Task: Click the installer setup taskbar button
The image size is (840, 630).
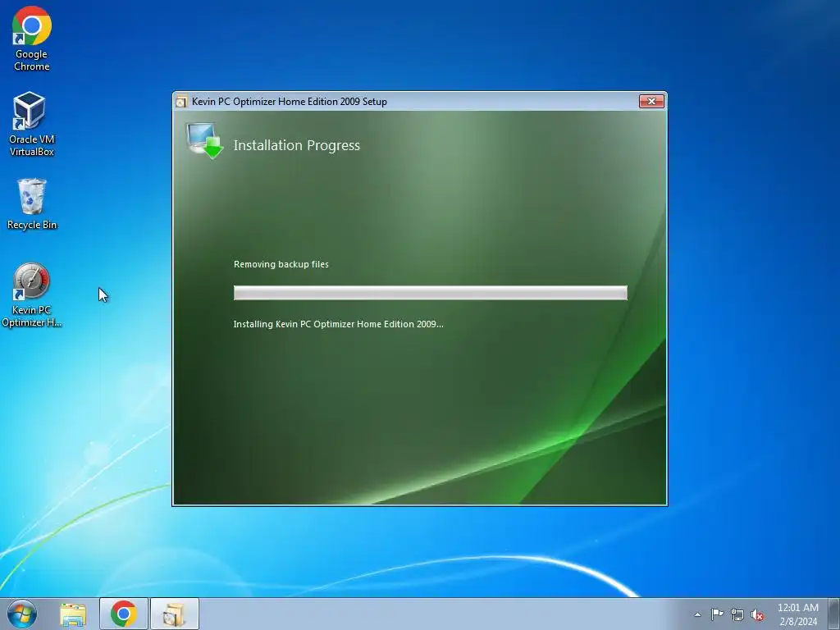Action: (x=174, y=614)
